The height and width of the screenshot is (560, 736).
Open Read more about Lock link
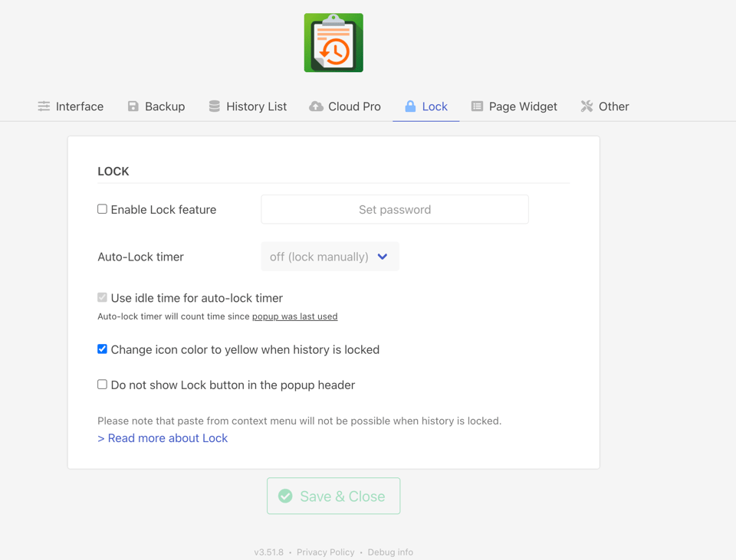[x=163, y=438]
